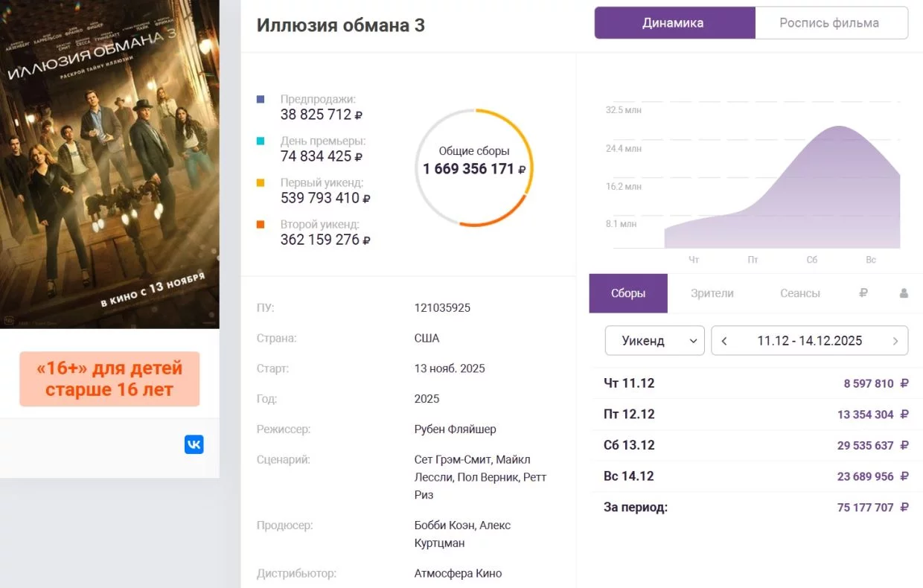Open the Зрители tab
The height and width of the screenshot is (588, 923).
point(712,293)
